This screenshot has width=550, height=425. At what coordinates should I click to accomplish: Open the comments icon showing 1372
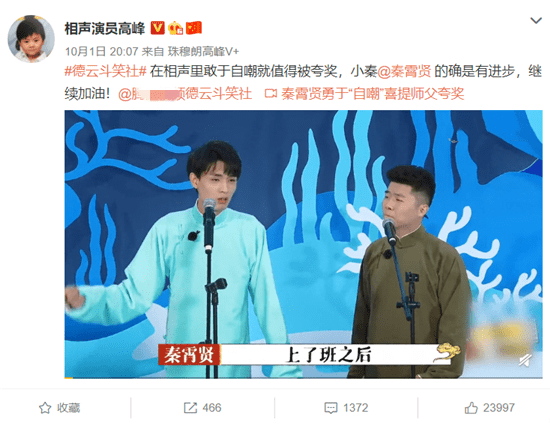click(346, 408)
